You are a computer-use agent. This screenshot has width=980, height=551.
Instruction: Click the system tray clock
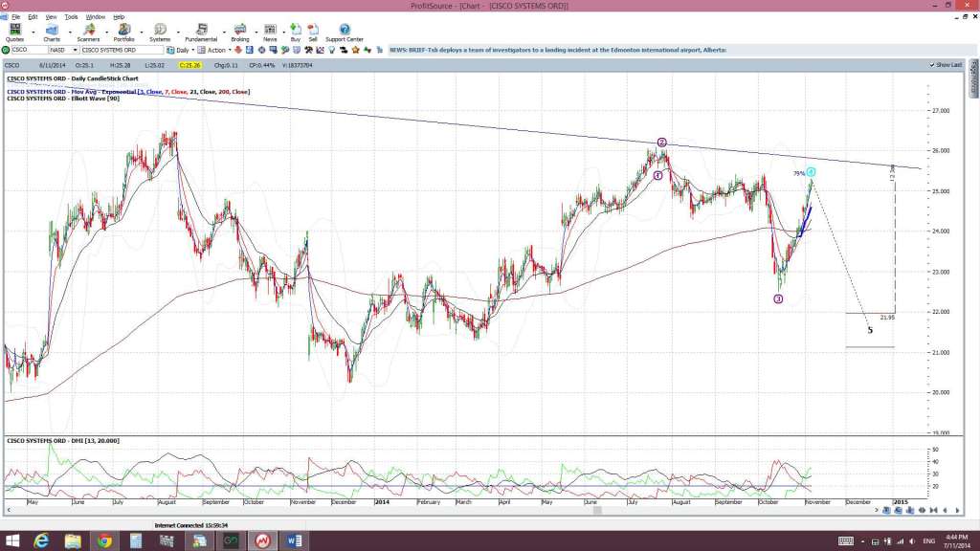(x=957, y=541)
